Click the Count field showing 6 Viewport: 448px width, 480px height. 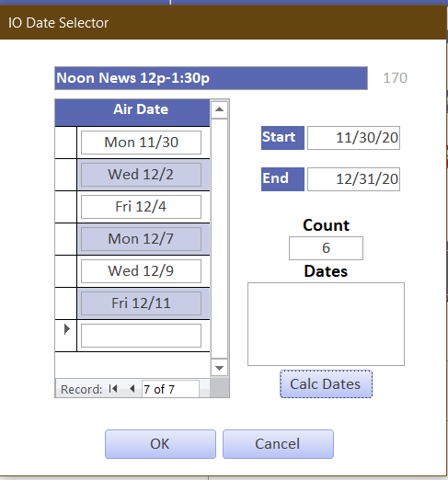pyautogui.click(x=326, y=248)
